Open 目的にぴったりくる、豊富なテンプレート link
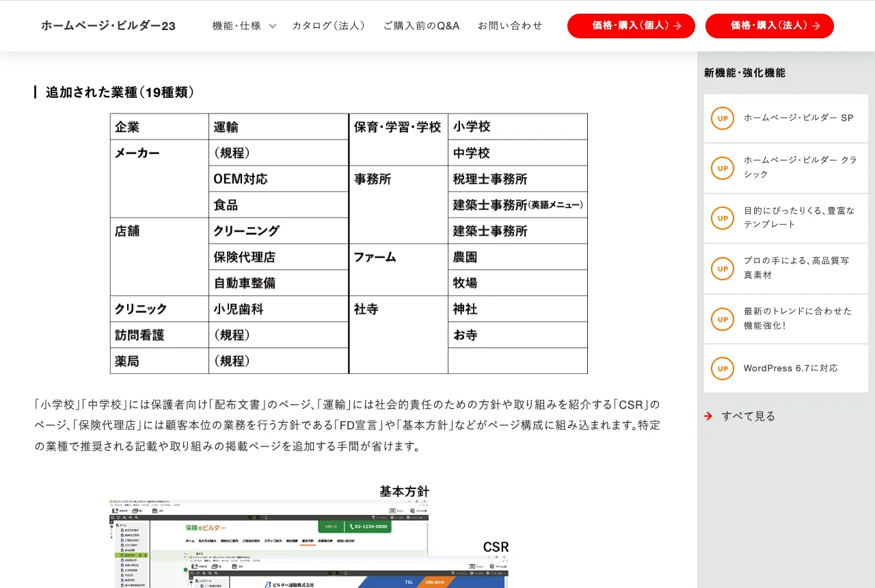Screen dimensions: 875x588 (x=786, y=218)
